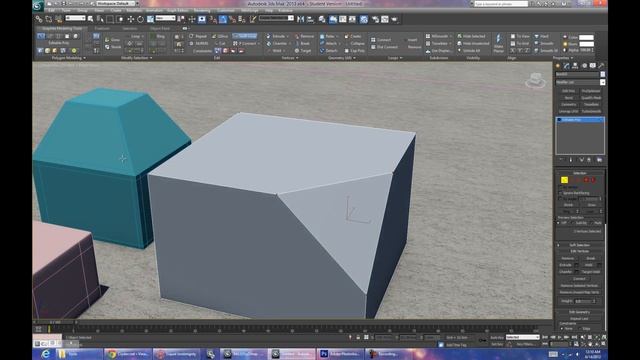Activate the Select and Move tool

tap(131, 19)
